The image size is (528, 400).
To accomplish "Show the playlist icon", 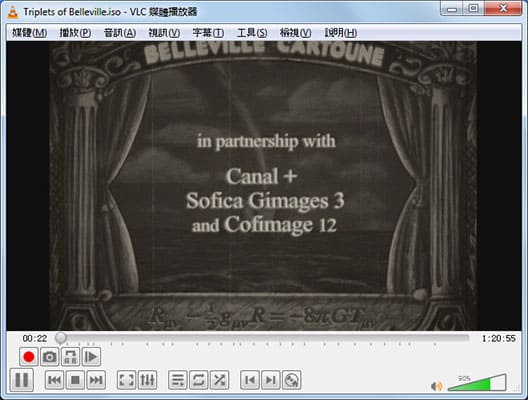I will coord(177,380).
